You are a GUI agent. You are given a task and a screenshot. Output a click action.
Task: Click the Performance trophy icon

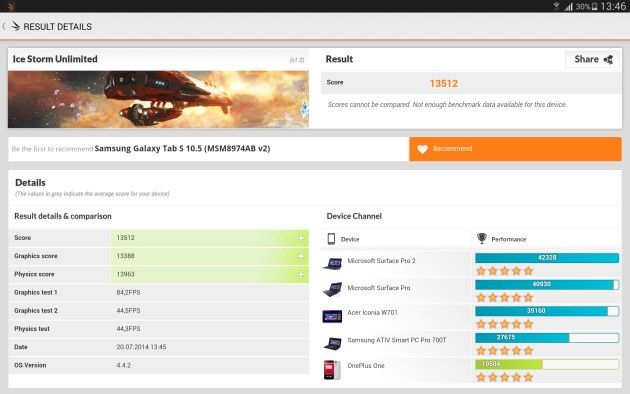481,239
